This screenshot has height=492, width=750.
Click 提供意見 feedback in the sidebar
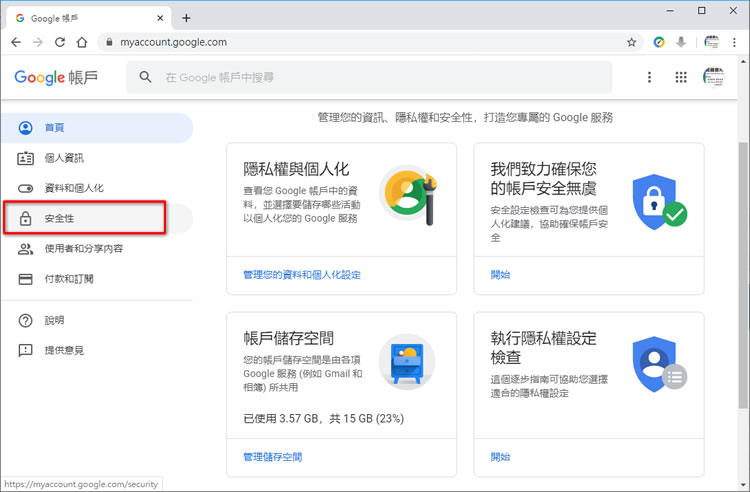tap(97, 350)
